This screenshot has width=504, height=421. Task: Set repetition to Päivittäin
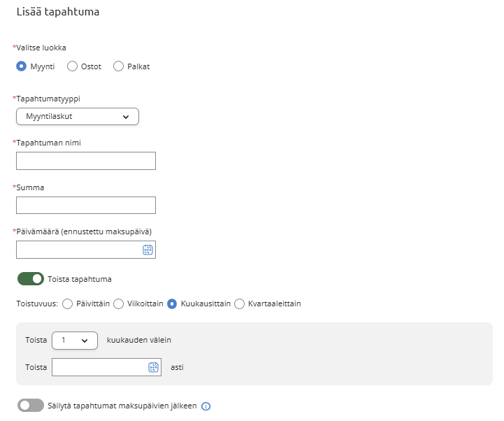(68, 304)
